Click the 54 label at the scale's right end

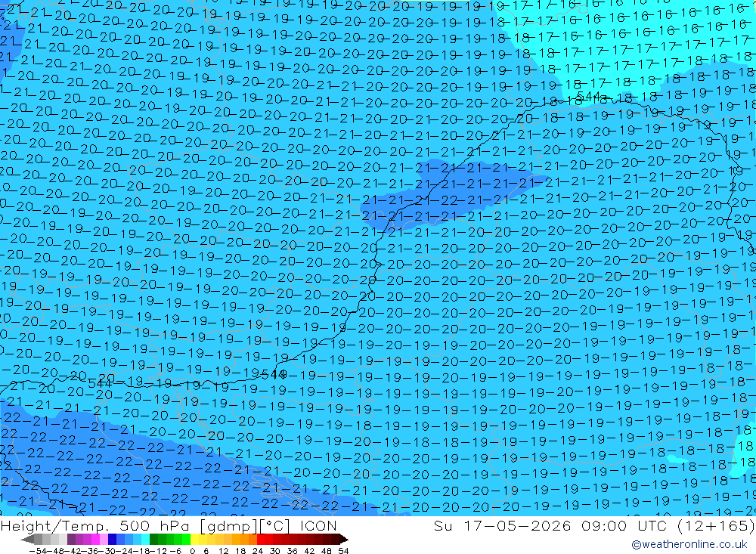point(343,551)
